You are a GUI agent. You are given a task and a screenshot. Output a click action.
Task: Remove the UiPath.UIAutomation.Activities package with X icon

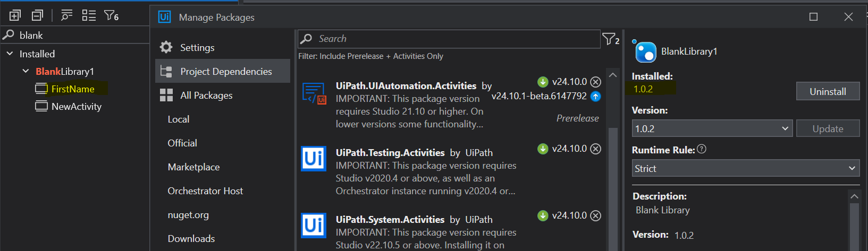tap(596, 82)
